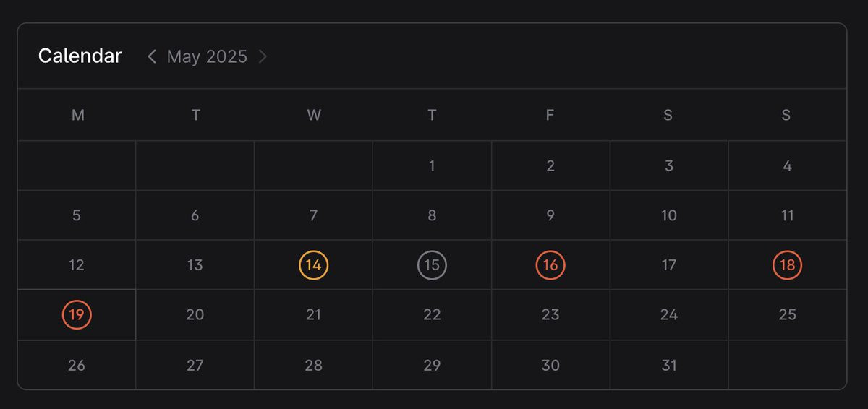Select the red-circled date 18
868x409 pixels.
(x=787, y=265)
